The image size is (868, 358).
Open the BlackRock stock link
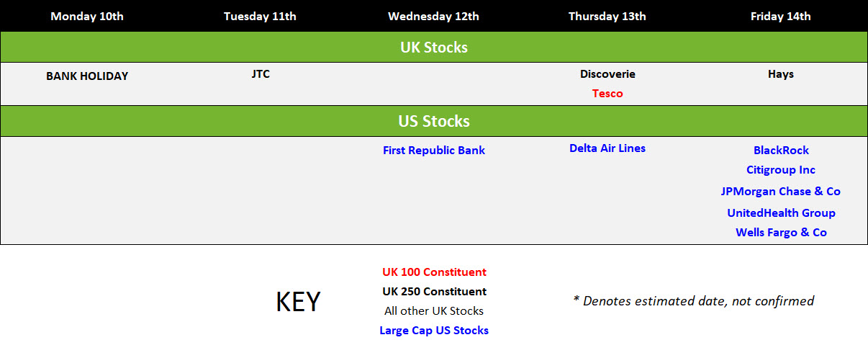tap(781, 150)
